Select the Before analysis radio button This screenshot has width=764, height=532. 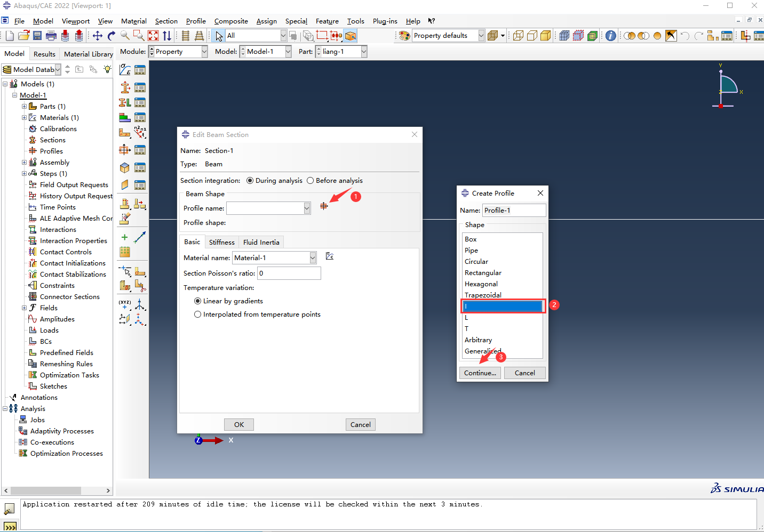coord(311,181)
